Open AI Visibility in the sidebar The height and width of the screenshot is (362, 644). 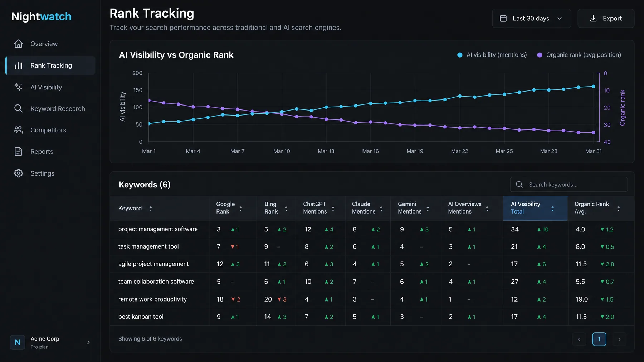click(x=50, y=87)
